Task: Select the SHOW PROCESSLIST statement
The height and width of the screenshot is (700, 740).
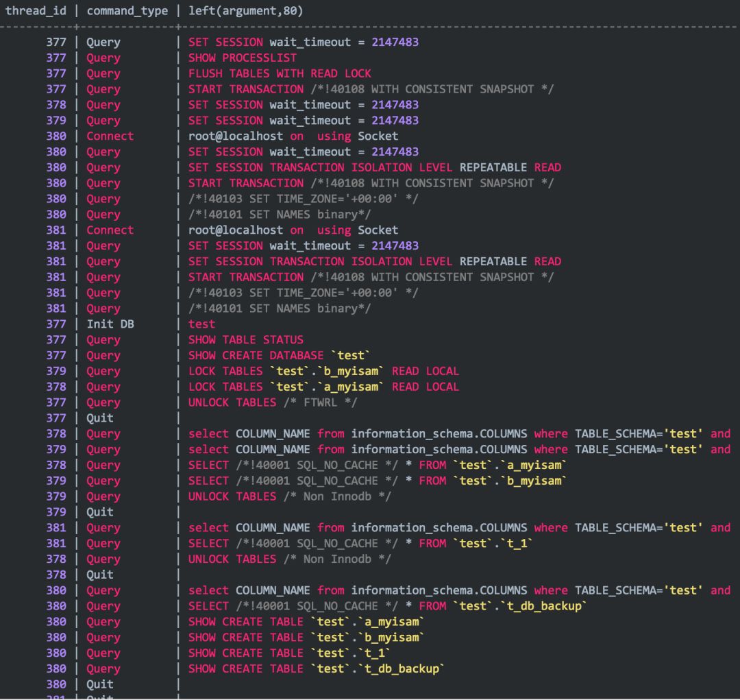Action: pos(243,58)
